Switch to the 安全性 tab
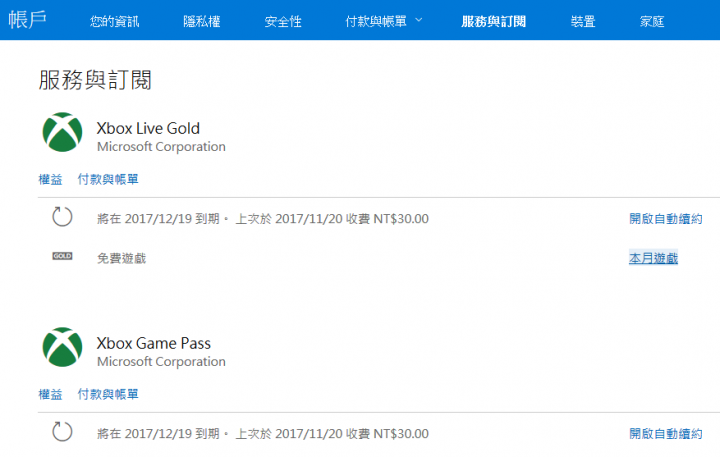720x457 pixels. (283, 21)
